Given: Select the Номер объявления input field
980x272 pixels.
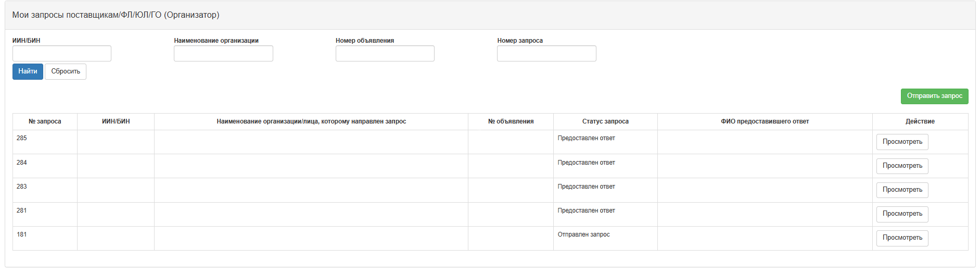Looking at the screenshot, I should coord(385,53).
